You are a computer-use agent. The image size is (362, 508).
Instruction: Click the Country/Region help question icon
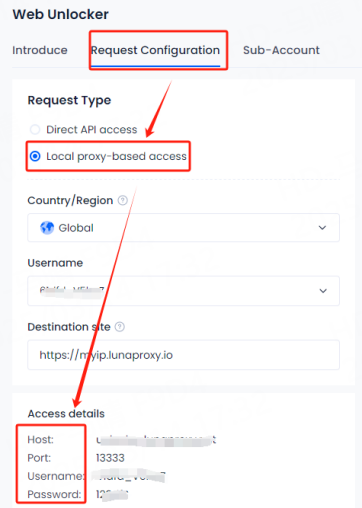click(x=123, y=200)
